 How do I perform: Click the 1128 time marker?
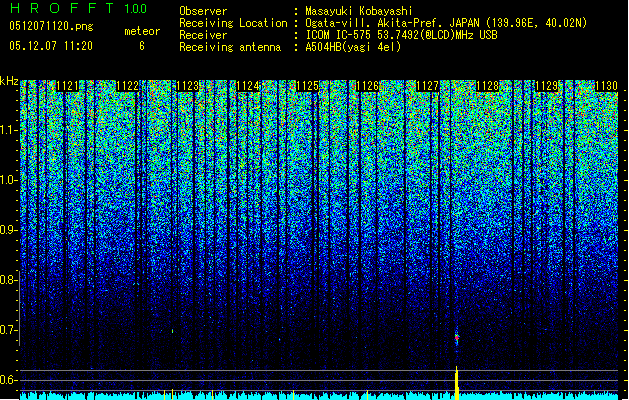[487, 86]
